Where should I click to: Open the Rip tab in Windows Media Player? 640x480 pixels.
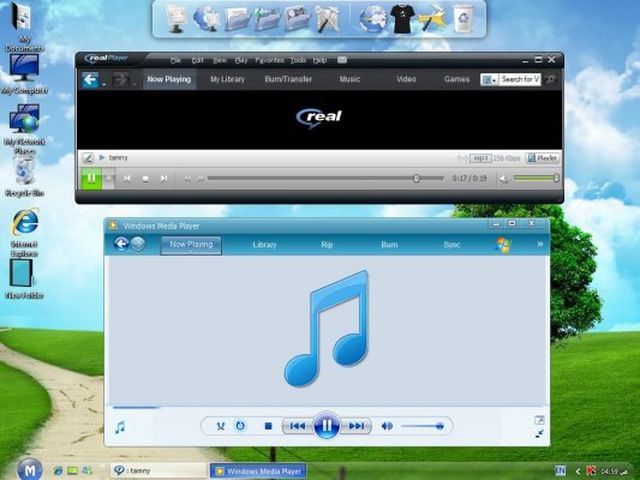[327, 244]
